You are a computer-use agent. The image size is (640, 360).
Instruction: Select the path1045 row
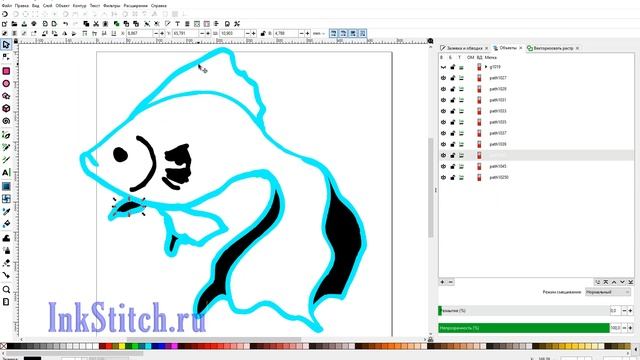536,166
